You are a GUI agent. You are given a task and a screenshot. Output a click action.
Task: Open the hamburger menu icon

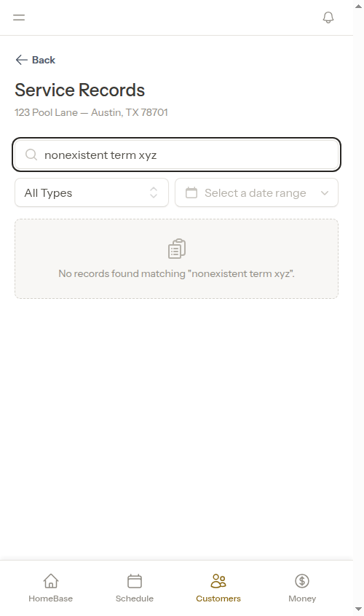pyautogui.click(x=19, y=17)
